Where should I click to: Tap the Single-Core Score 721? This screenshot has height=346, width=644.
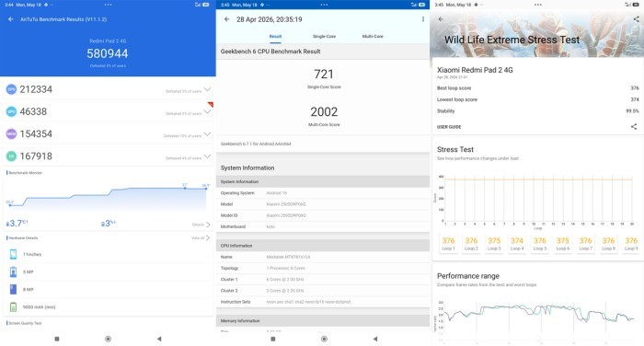(324, 74)
